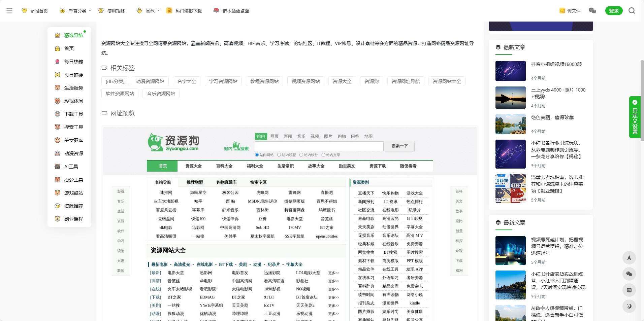Open thumbnail for 绝色美图，值得珍藏

pos(510,124)
